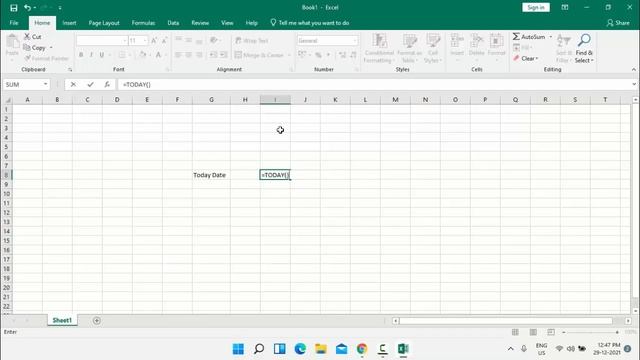This screenshot has width=640, height=360.
Task: Click the Increase Font Size icon
Action: tap(154, 40)
